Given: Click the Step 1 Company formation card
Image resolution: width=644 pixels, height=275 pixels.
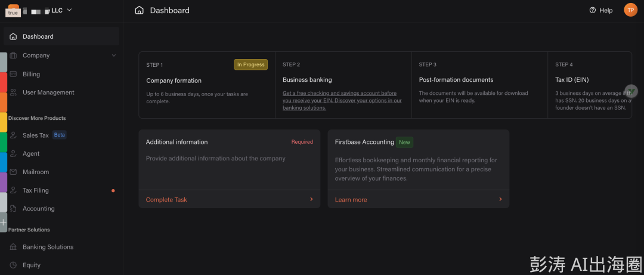Looking at the screenshot, I should pos(206,85).
